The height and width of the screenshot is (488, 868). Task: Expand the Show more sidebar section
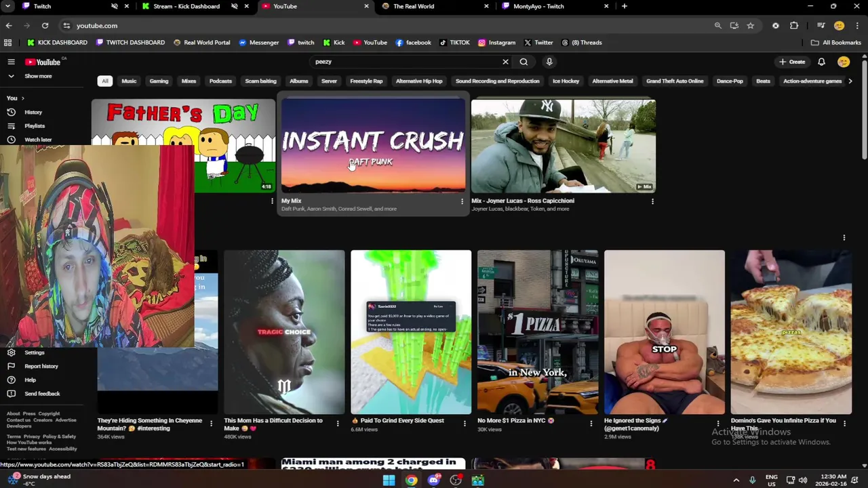coord(38,76)
